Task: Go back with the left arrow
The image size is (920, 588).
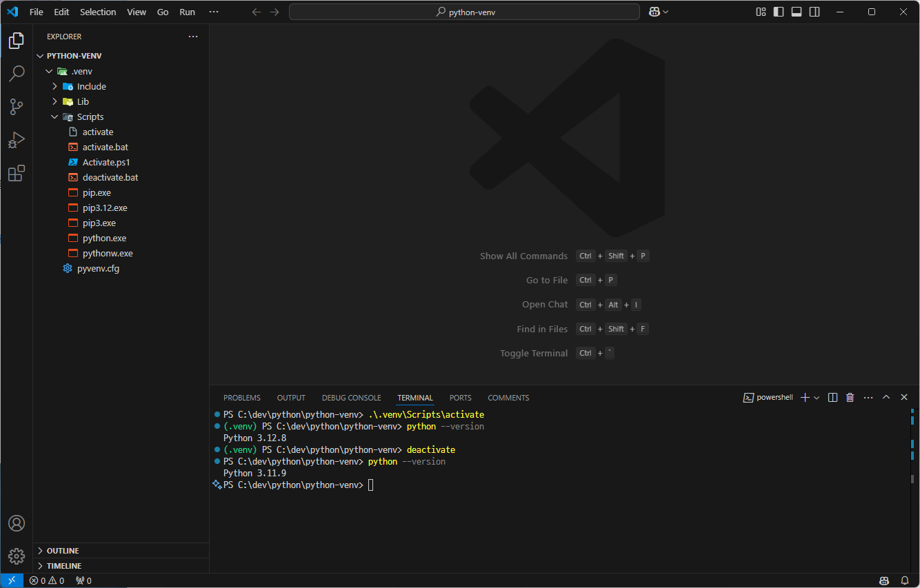Action: [x=257, y=12]
